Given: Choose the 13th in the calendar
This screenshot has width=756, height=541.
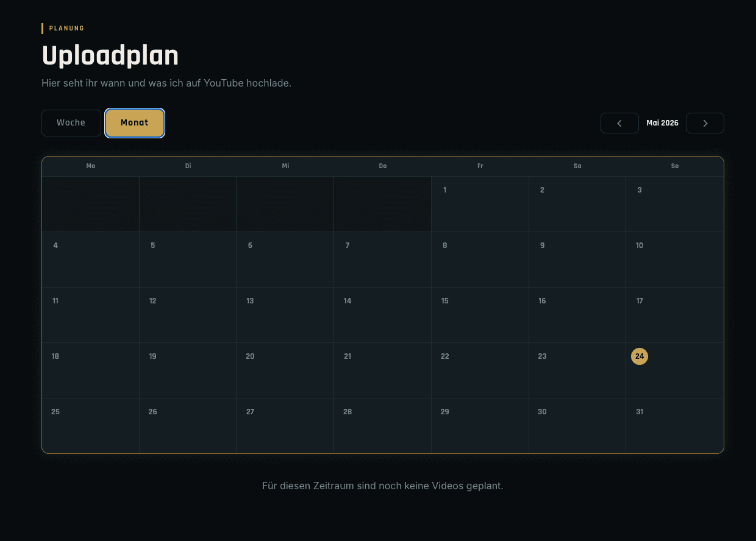Looking at the screenshot, I should tap(285, 315).
